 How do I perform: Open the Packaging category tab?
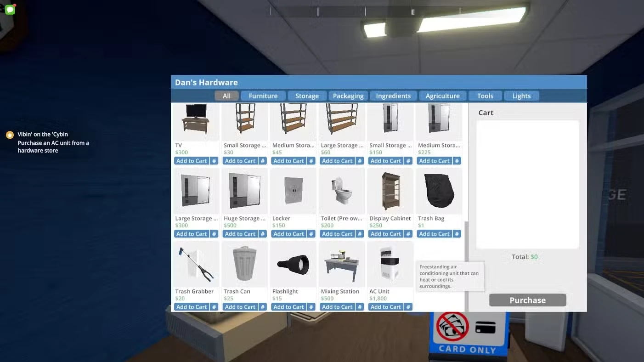348,96
